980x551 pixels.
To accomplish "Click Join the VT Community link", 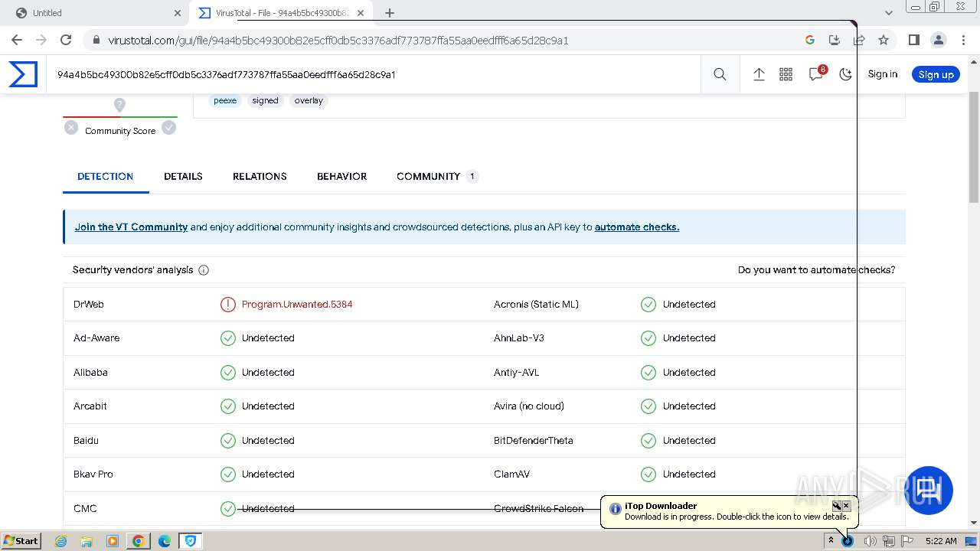I will click(131, 227).
